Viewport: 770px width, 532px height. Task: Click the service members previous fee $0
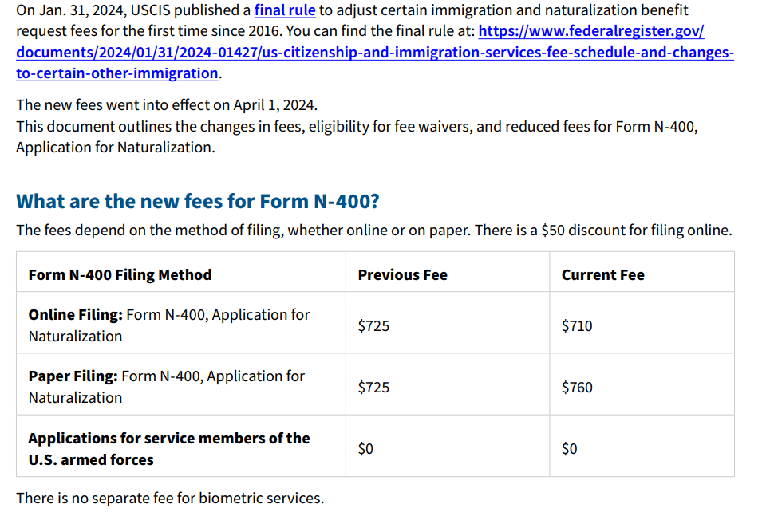[x=365, y=449]
